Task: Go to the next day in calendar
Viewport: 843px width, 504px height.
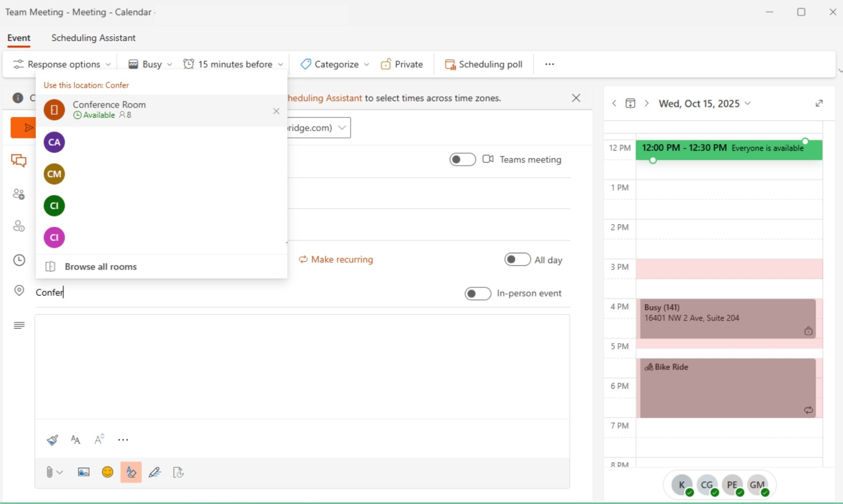Action: tap(647, 103)
